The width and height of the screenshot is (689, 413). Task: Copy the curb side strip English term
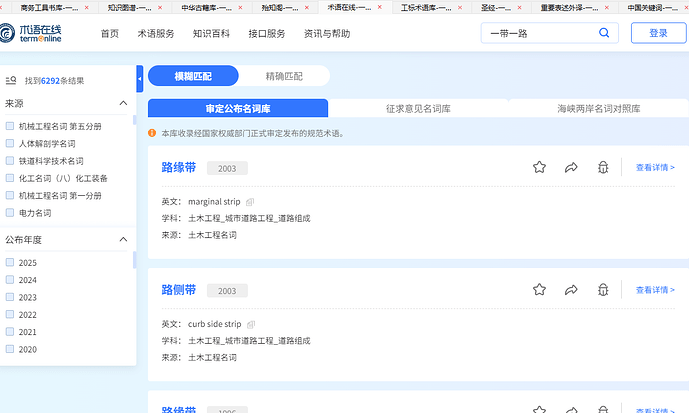tap(250, 325)
